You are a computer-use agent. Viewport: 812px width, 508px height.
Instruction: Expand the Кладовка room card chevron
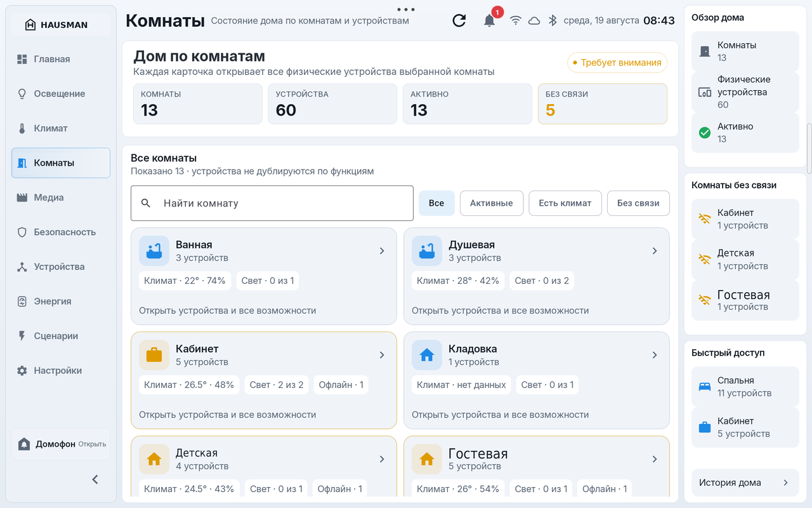[x=655, y=355]
